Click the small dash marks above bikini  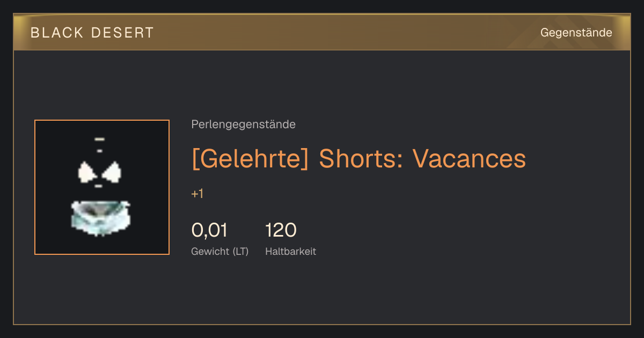(99, 144)
